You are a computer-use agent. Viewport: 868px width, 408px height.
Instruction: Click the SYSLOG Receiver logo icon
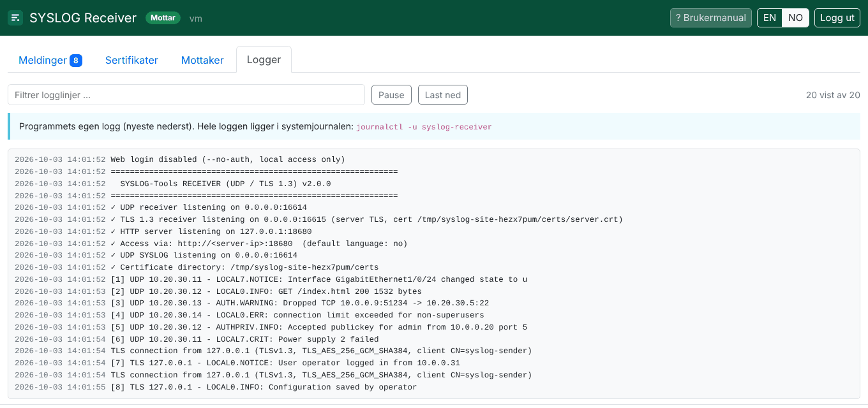coord(15,18)
